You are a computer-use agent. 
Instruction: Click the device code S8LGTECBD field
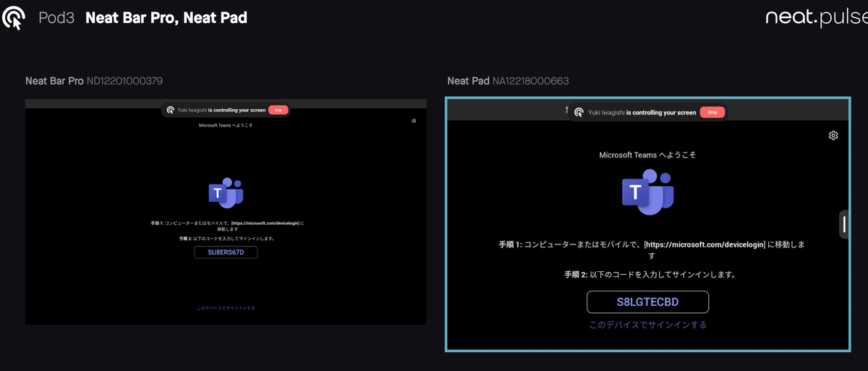point(647,302)
